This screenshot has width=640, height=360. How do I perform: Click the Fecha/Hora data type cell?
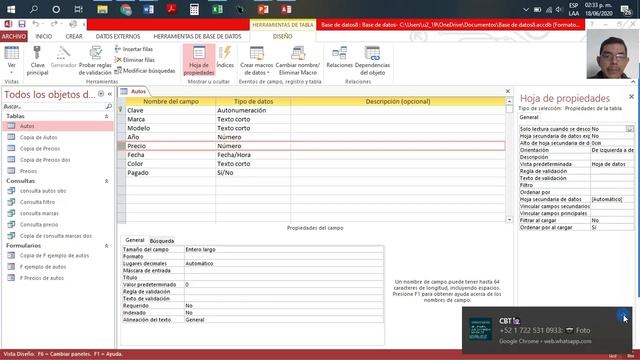(x=253, y=155)
